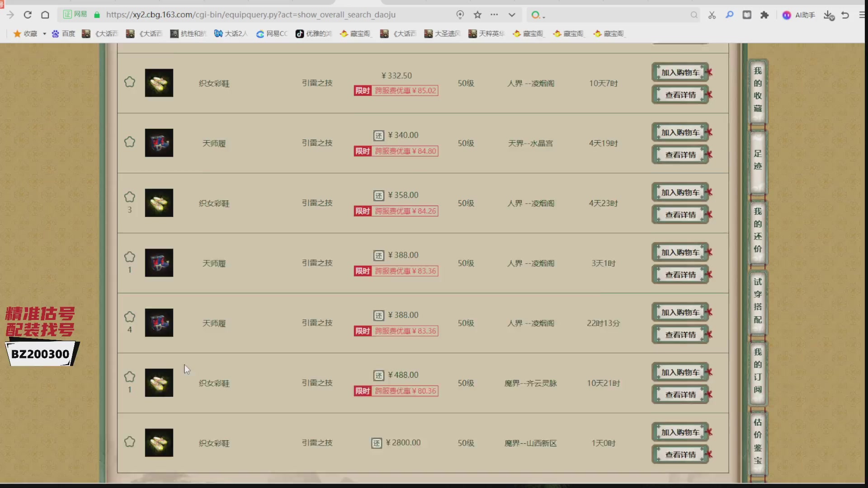View details of the ¥340.00 天师履
This screenshot has height=488, width=868.
680,155
